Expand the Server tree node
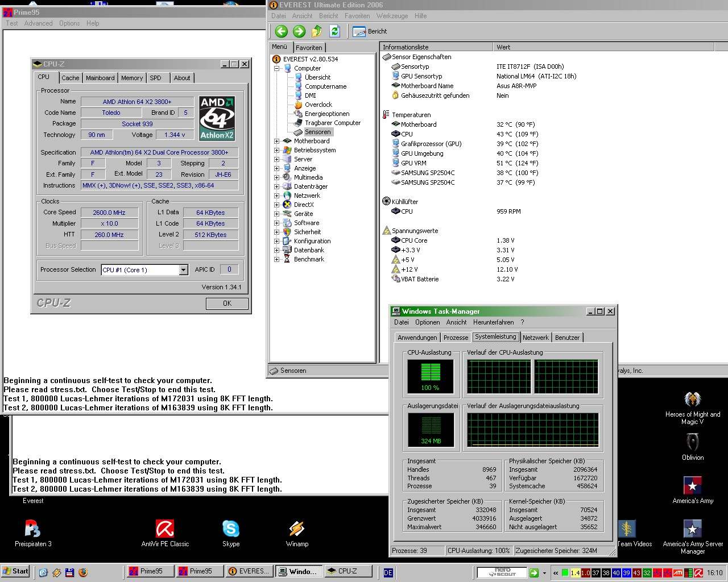The image size is (728, 582). [x=277, y=159]
